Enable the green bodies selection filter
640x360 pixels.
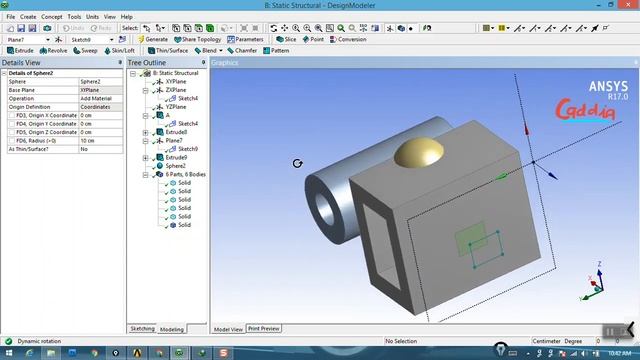tap(210, 28)
